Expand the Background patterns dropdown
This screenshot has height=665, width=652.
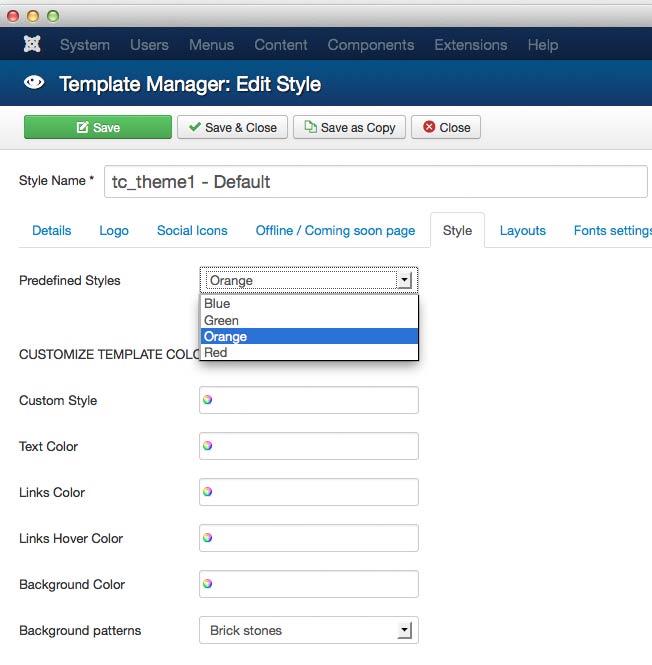tap(404, 631)
